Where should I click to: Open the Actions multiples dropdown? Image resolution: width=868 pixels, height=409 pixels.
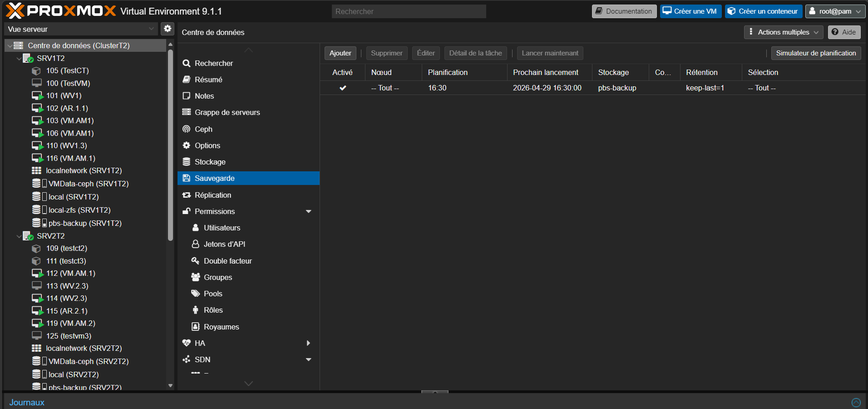pos(784,32)
